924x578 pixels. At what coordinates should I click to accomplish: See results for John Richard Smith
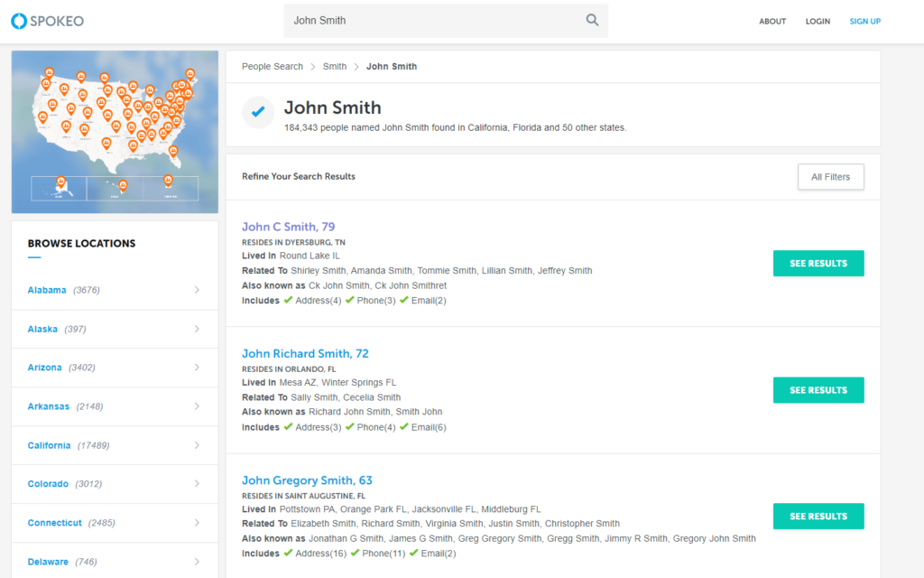[818, 390]
